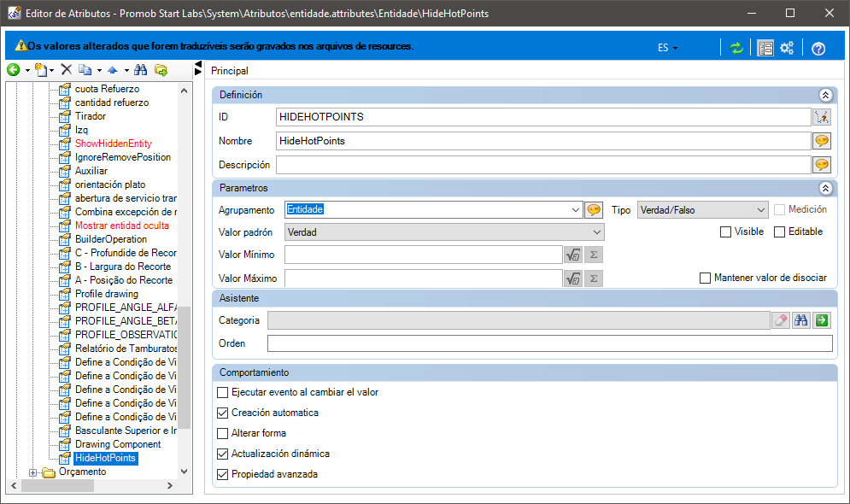Image resolution: width=850 pixels, height=504 pixels.
Task: Click the ID picker icon beside HIDEHOTPOINTS
Action: click(822, 116)
